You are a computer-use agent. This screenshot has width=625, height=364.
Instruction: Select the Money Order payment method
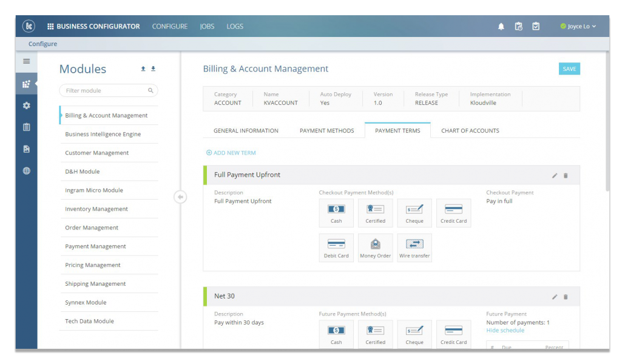pos(375,248)
